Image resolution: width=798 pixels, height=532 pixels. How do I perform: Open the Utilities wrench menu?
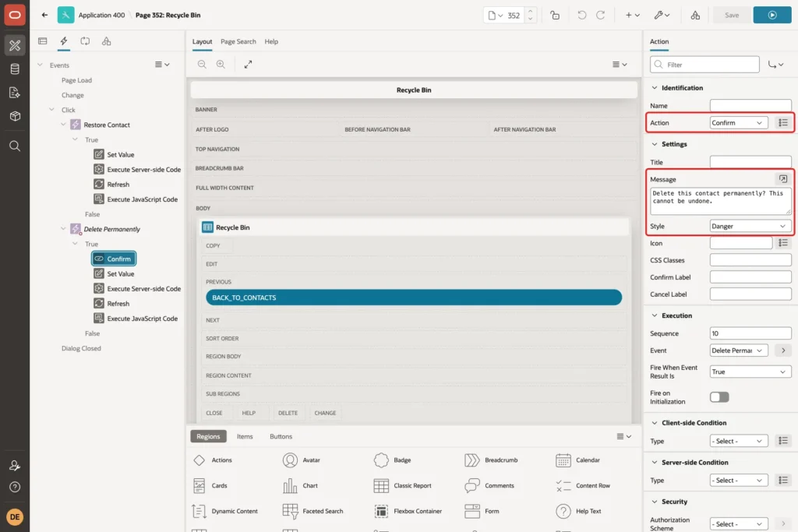[x=662, y=15]
